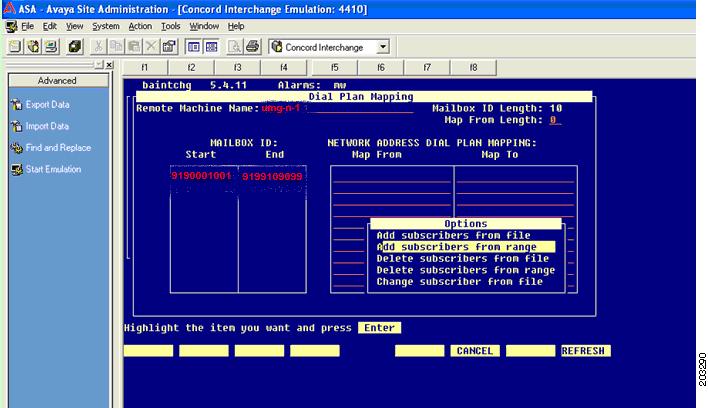
Task: Click the first toolbar icon at far left
Action: pos(15,47)
